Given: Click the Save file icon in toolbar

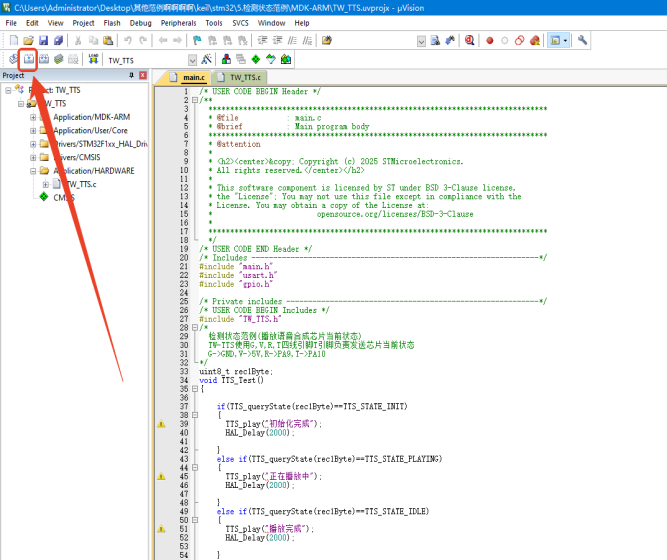Looking at the screenshot, I should (44, 40).
